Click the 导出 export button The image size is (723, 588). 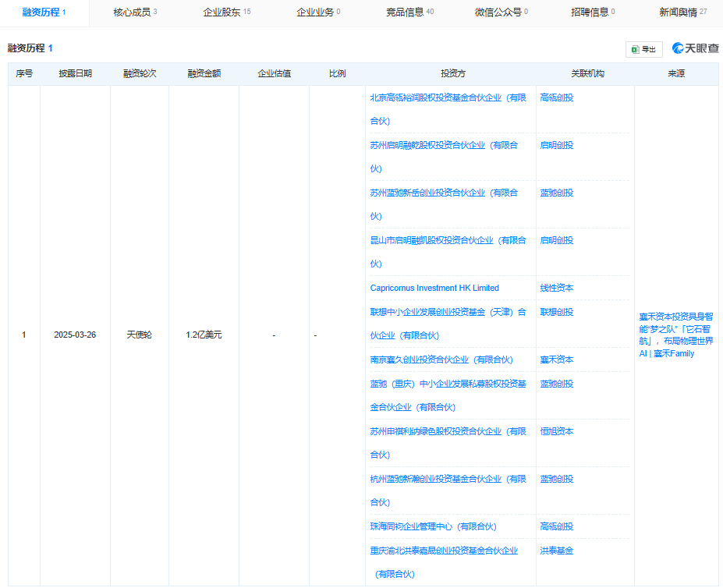click(x=643, y=49)
